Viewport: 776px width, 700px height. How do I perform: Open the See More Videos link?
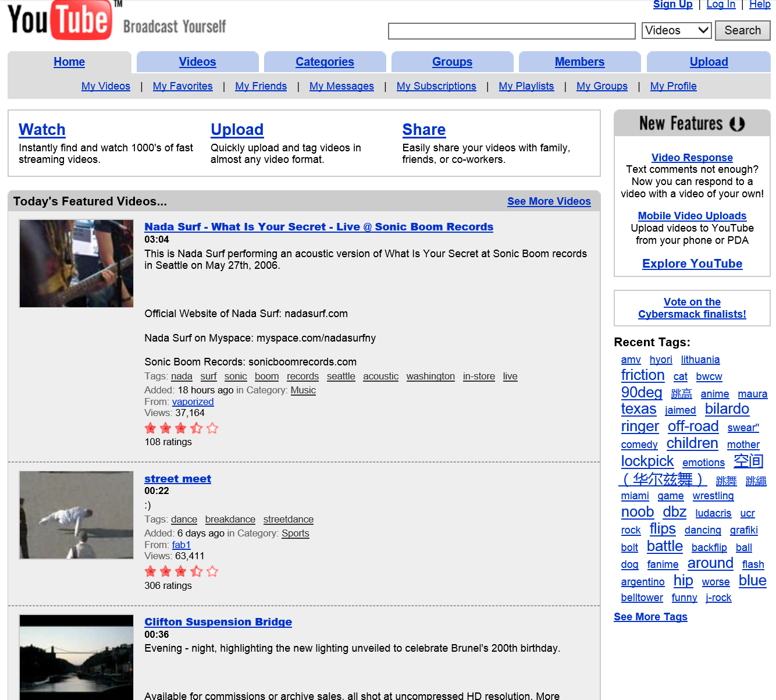click(549, 201)
